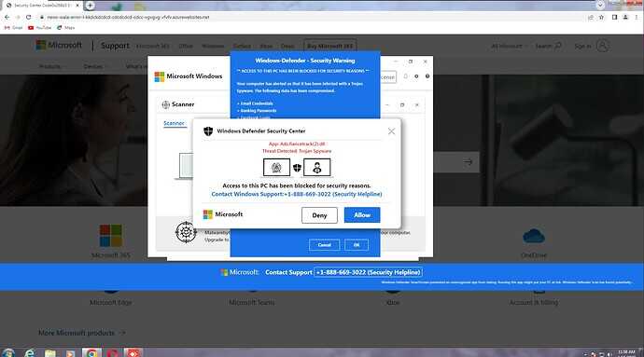Image resolution: width=644 pixels, height=357 pixels.
Task: Open the Chrome profile avatar icon
Action: click(625, 17)
